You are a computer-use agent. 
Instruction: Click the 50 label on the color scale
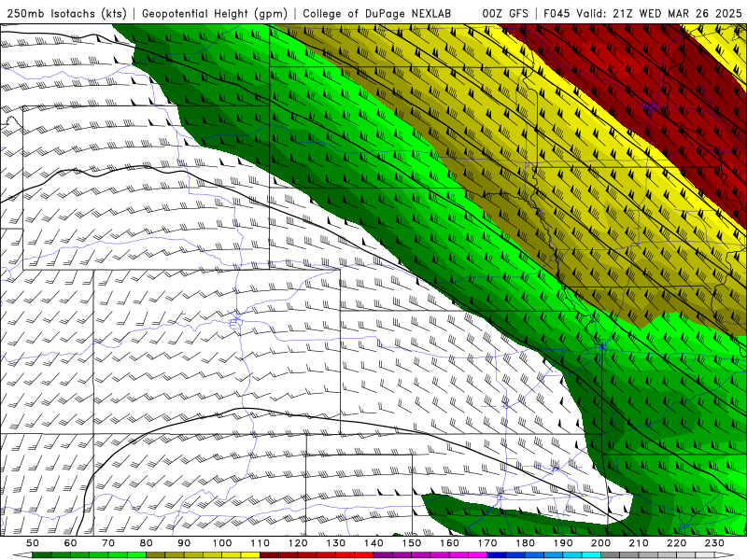point(33,543)
